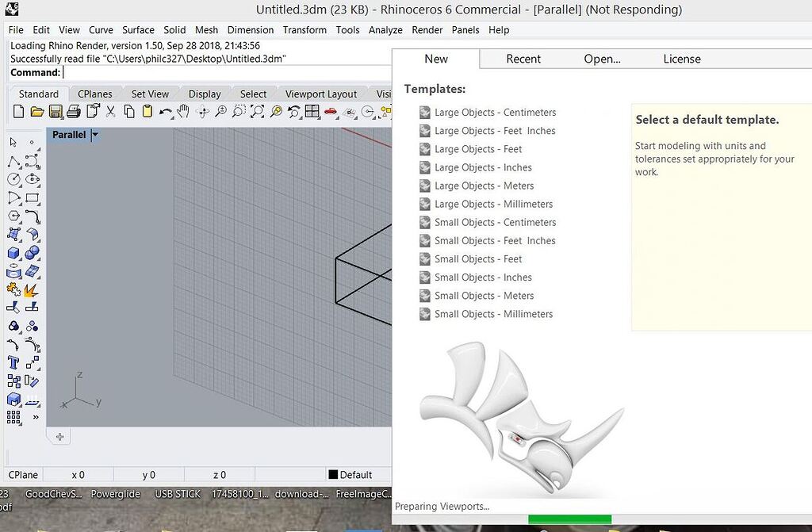
Task: Select the arrow selection tool in the sidebar
Action: [x=12, y=143]
